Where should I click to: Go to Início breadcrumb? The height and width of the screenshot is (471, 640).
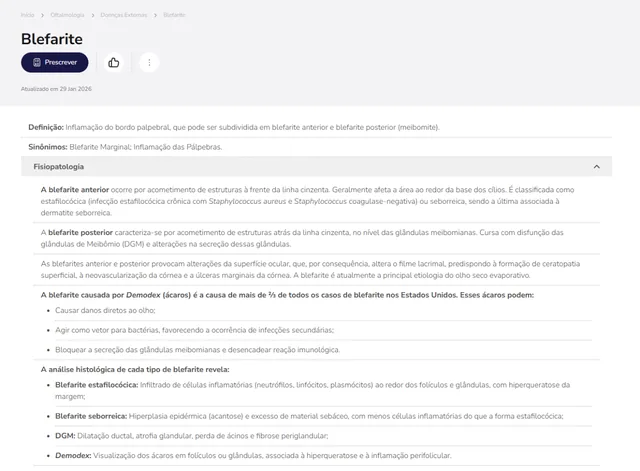click(x=27, y=15)
